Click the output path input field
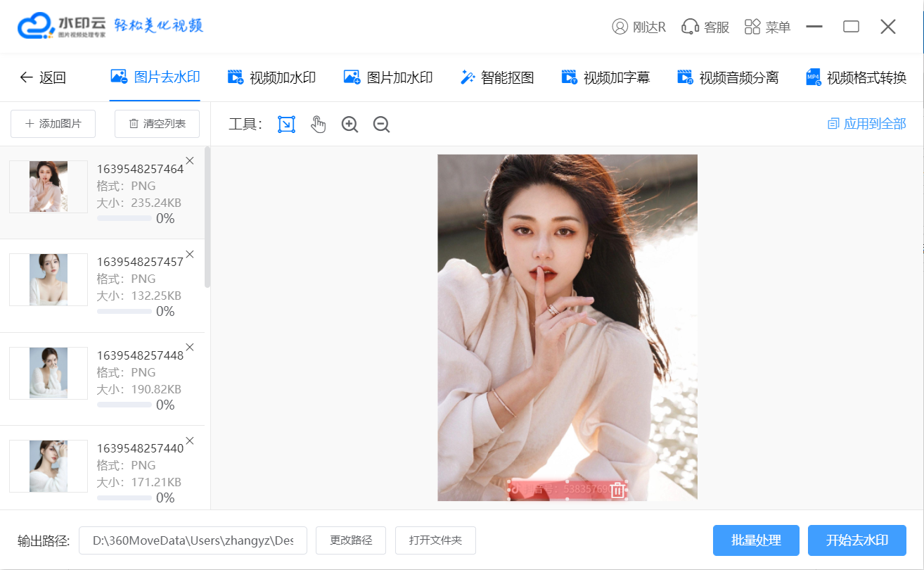Viewport: 924px width, 570px height. click(x=193, y=540)
